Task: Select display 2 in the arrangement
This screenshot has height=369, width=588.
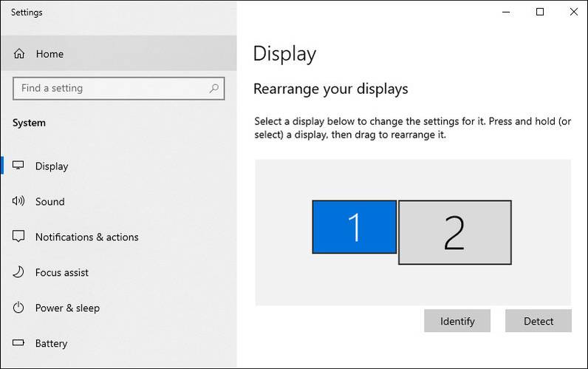Action: (x=454, y=232)
